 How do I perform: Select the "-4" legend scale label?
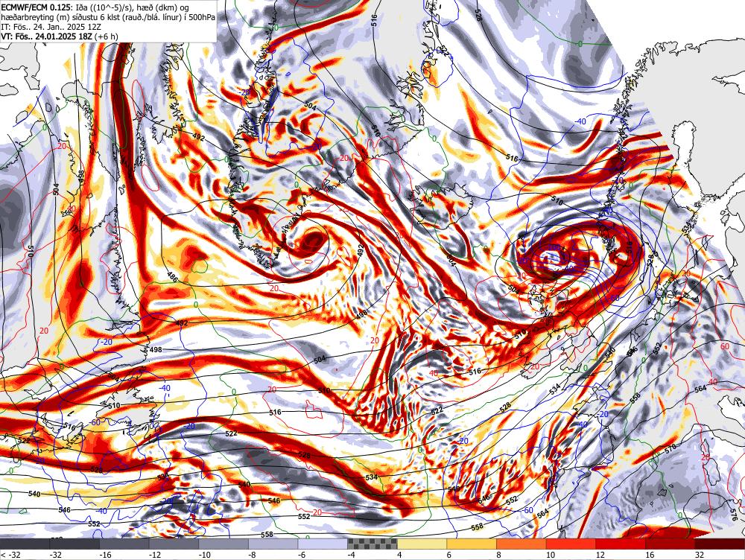352,555
